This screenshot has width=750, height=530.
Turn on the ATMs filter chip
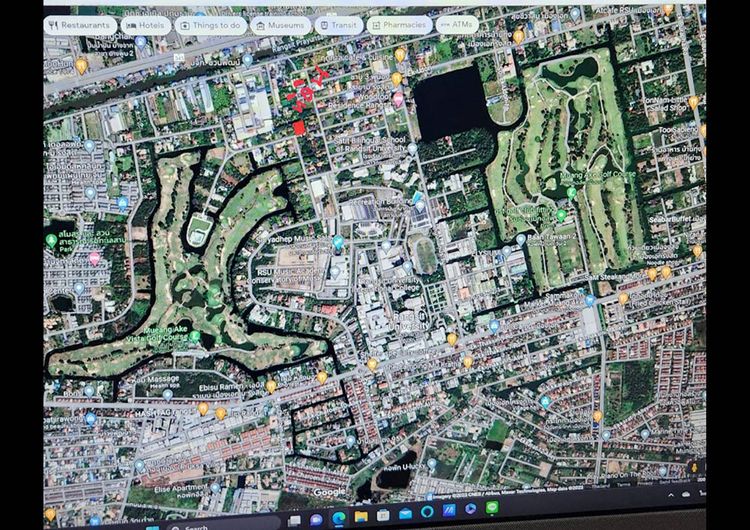[458, 25]
